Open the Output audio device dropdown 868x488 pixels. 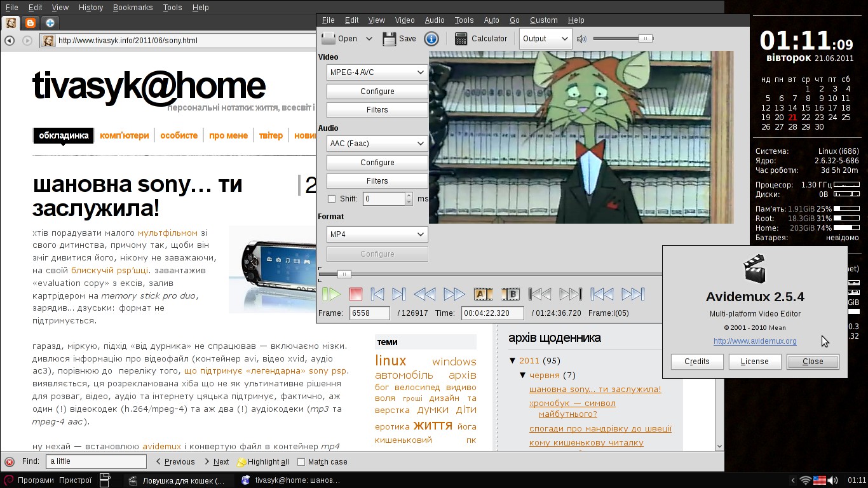point(545,39)
